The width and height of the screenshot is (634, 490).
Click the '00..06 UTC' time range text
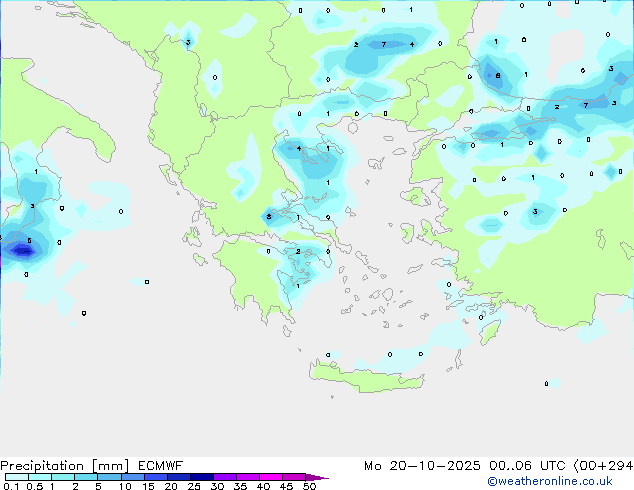click(x=527, y=466)
